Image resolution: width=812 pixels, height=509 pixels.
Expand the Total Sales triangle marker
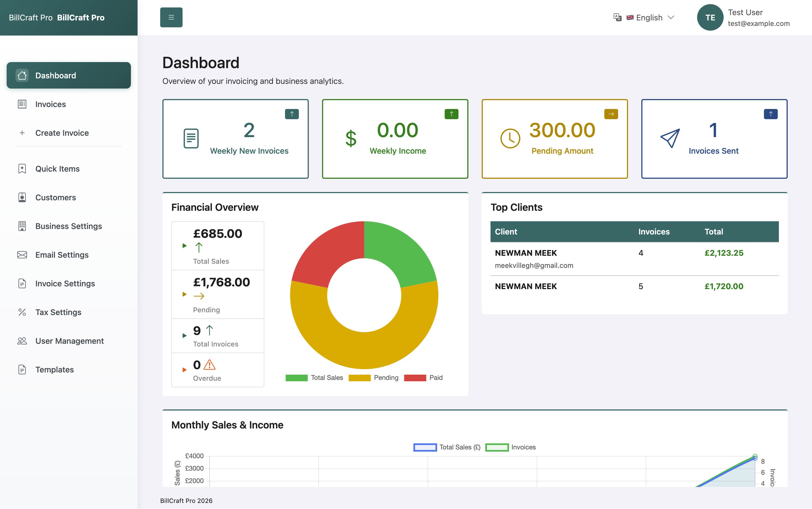tap(184, 246)
